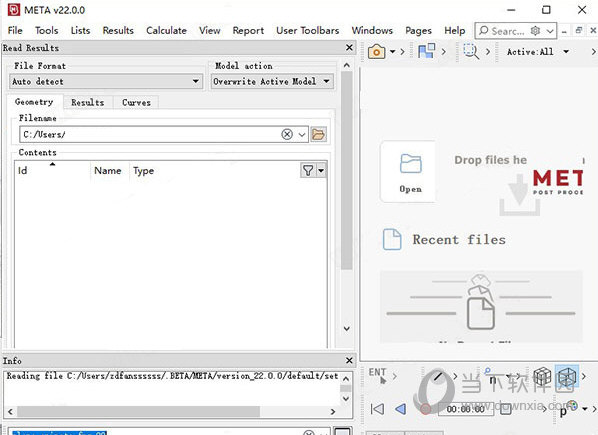Screen dimensions: 598x435
Task: Open the color palette dropdown arrow
Action: click(x=585, y=409)
